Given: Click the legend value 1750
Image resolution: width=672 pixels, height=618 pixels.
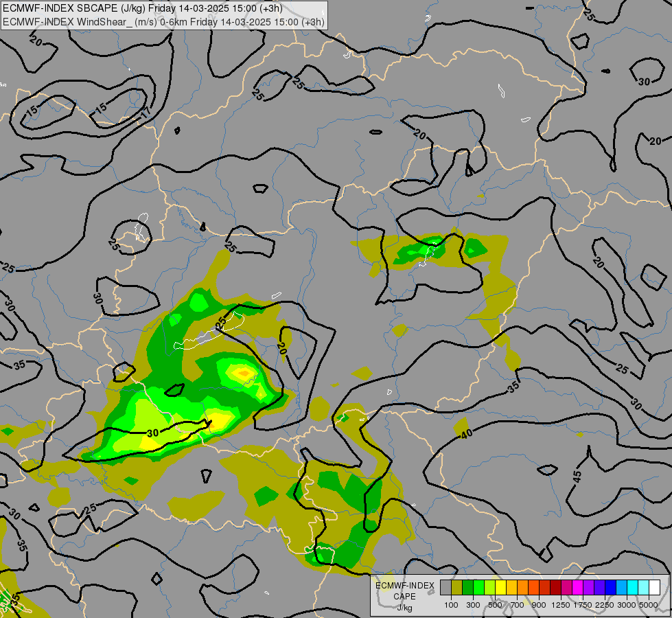Looking at the screenshot, I should [x=583, y=605].
